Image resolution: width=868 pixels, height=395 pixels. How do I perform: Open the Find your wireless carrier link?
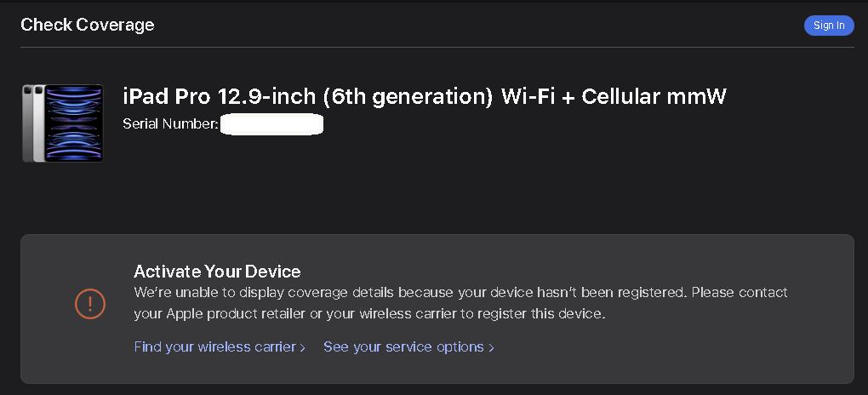pos(220,347)
